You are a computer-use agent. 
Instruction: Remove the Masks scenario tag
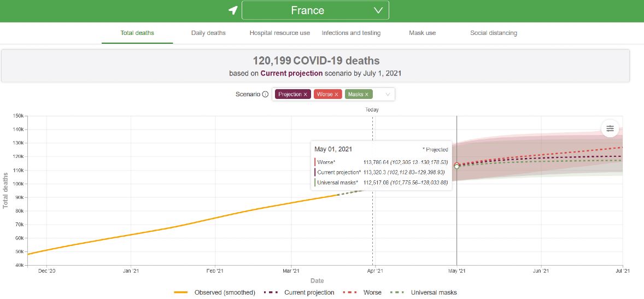coord(367,95)
